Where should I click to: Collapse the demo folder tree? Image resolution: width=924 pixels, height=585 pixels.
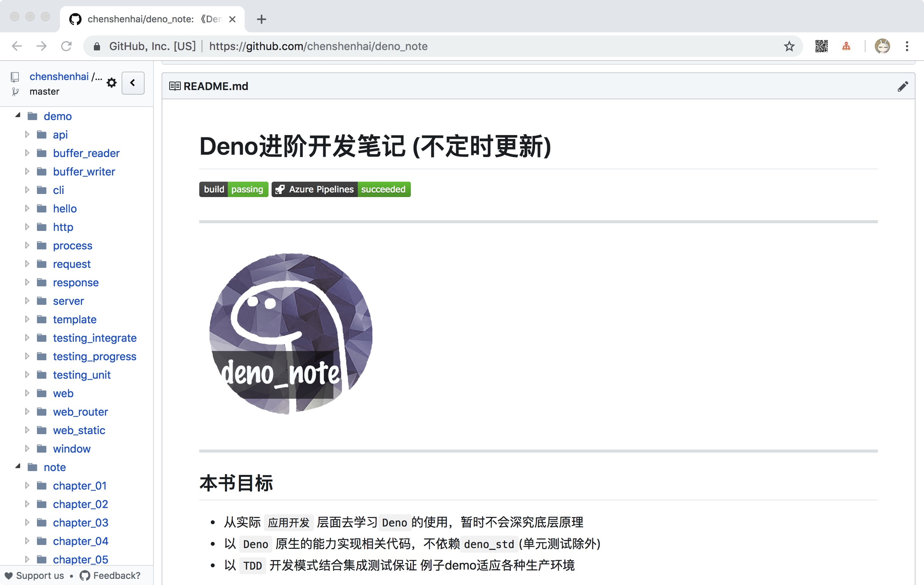[18, 115]
